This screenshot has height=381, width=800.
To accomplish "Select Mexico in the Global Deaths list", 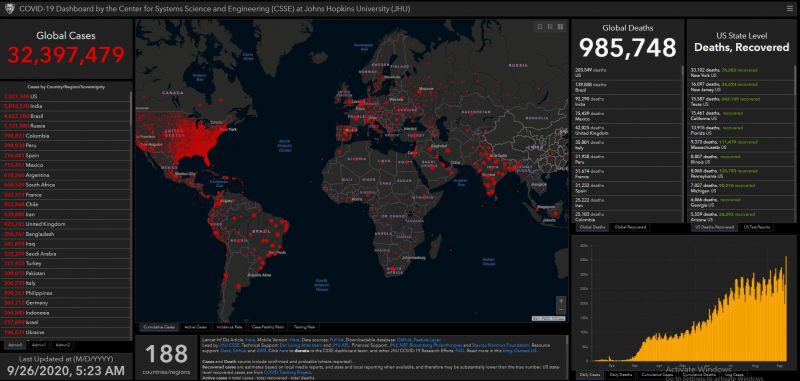I will [x=626, y=116].
